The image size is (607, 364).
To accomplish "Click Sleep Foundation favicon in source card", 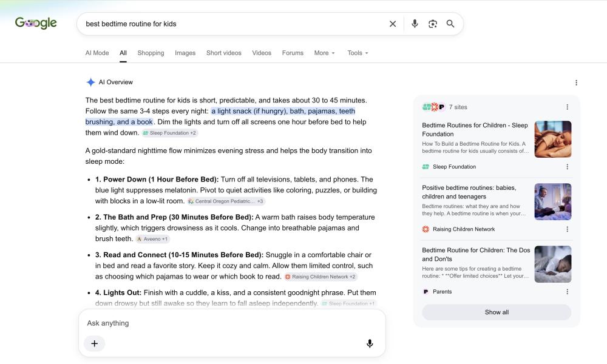I will click(x=426, y=167).
